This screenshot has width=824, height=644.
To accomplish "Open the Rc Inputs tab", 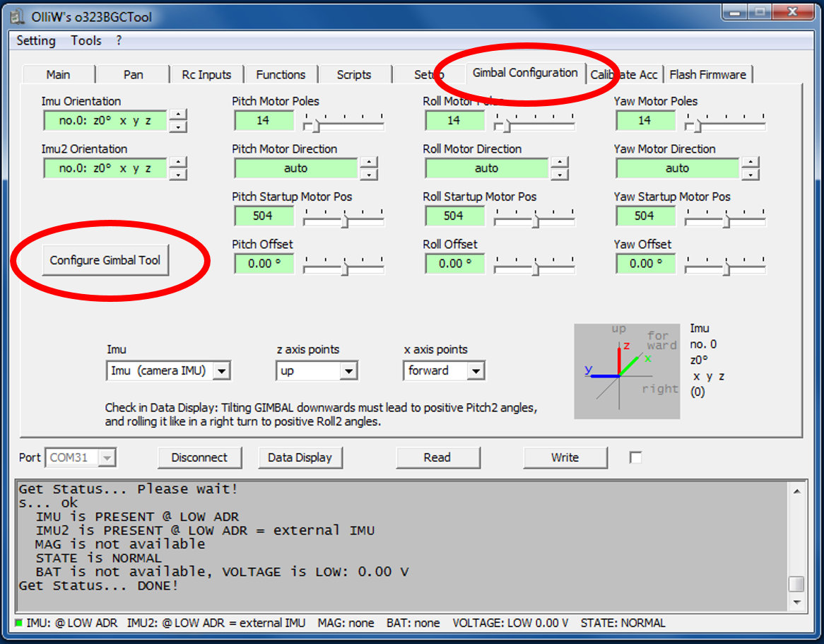I will [x=206, y=75].
